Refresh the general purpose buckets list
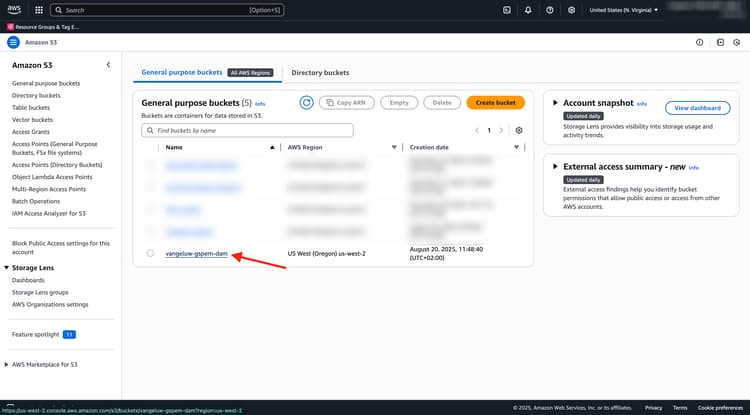 307,103
